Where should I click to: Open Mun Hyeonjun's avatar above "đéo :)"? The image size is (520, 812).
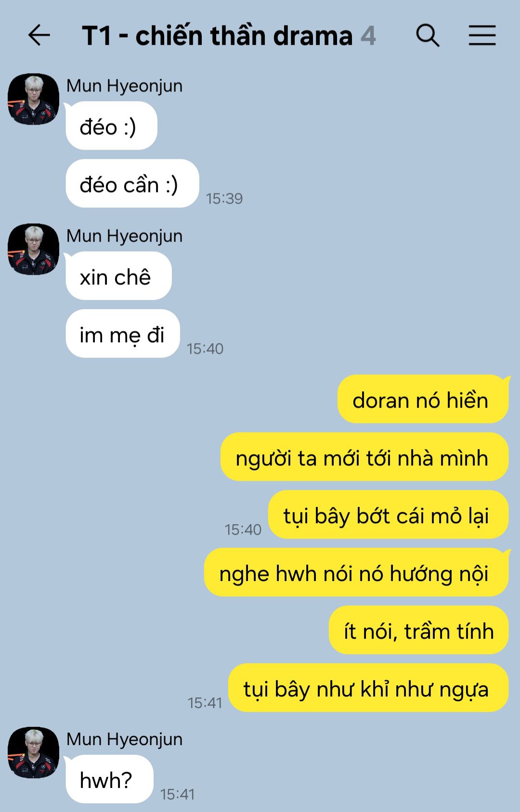point(33,99)
